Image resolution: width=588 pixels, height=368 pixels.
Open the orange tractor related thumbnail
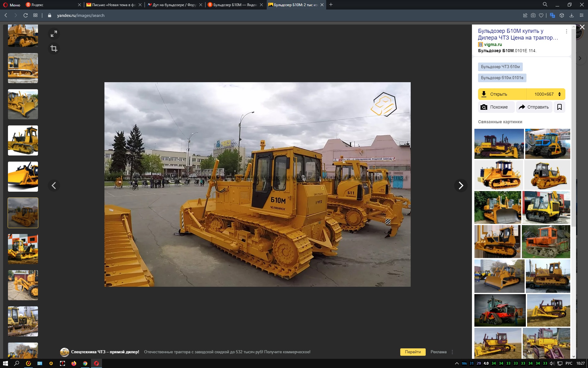tap(546, 242)
